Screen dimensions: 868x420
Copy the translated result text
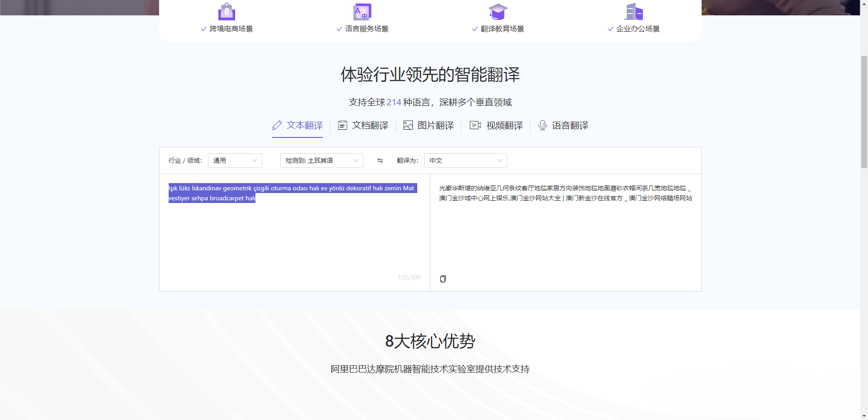[443, 279]
